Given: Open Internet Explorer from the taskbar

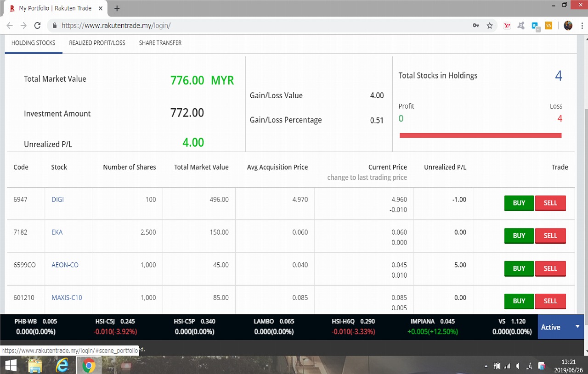Looking at the screenshot, I should (x=62, y=366).
